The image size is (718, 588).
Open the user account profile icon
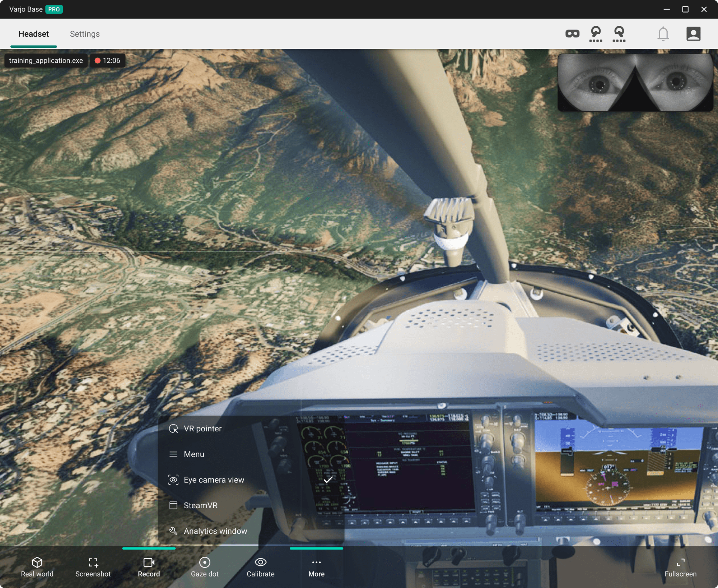coord(693,34)
